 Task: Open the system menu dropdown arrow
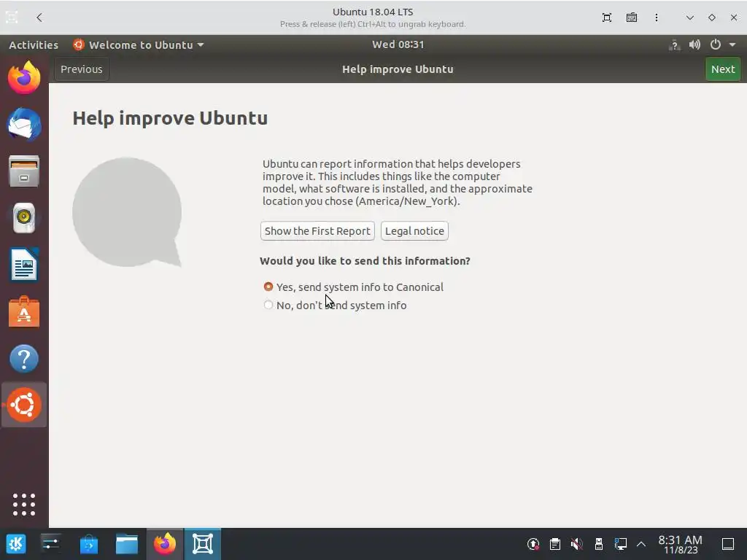pos(732,44)
